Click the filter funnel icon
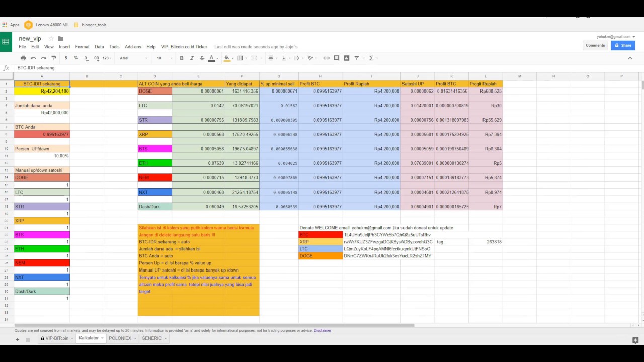 tap(357, 58)
